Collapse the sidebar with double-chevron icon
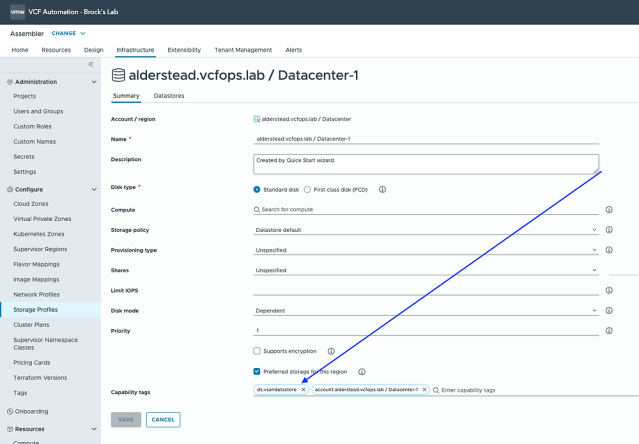Viewport: 639px width, 444px height. [x=91, y=64]
